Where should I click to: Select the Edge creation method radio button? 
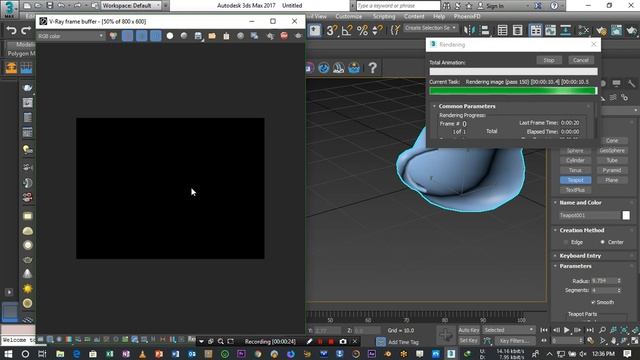pos(566,242)
